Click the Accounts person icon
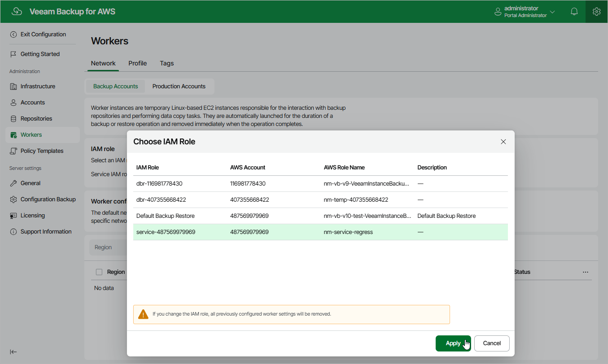Screen dimensions: 608x364 pos(13,103)
